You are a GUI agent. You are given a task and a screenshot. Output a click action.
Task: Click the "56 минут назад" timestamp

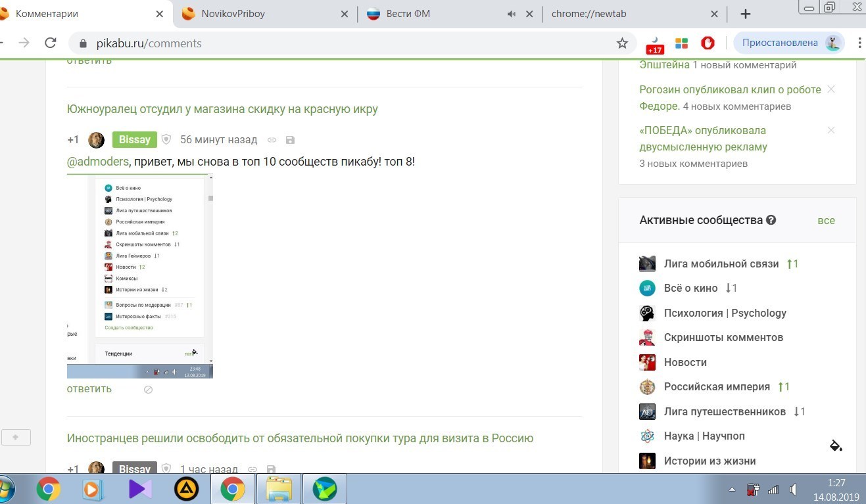point(219,140)
